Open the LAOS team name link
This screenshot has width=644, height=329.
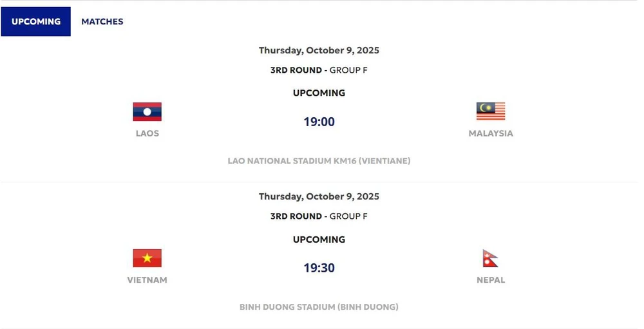147,133
